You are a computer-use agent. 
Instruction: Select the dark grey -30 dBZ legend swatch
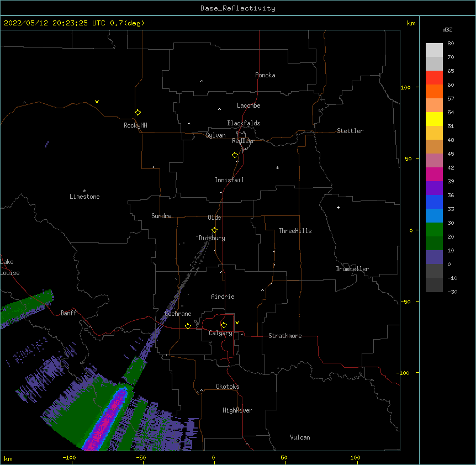click(434, 285)
